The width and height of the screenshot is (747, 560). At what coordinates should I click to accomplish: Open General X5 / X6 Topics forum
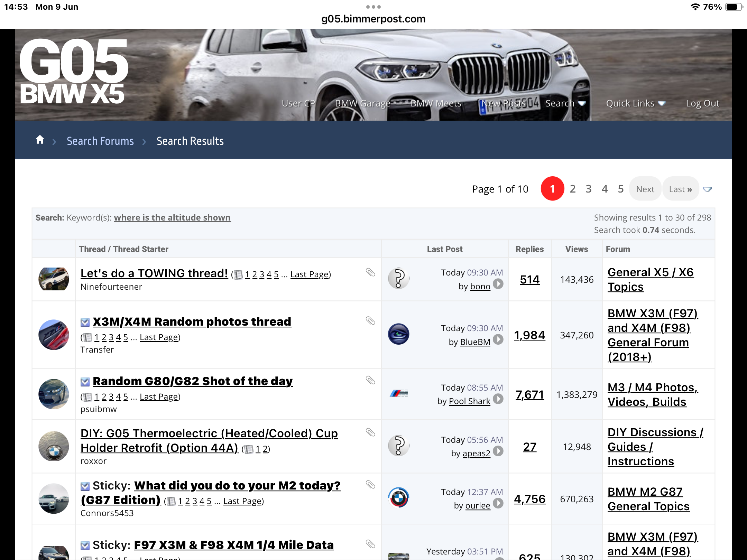pyautogui.click(x=651, y=279)
